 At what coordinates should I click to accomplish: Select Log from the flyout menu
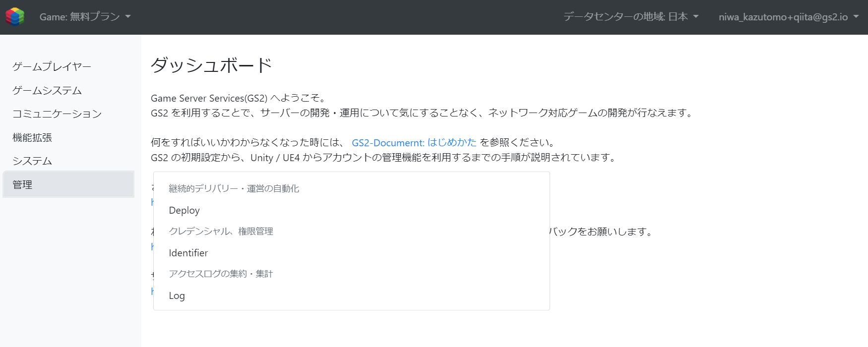352,295
